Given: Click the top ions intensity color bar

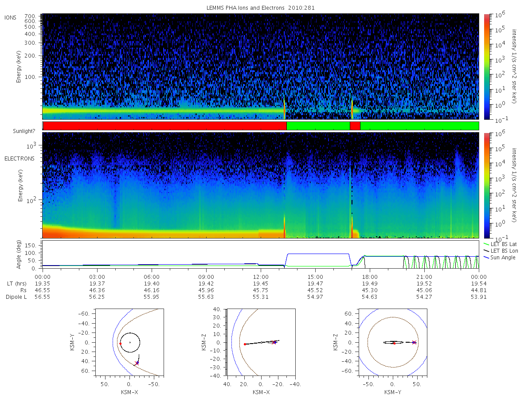Looking at the screenshot, I should tap(486, 66).
